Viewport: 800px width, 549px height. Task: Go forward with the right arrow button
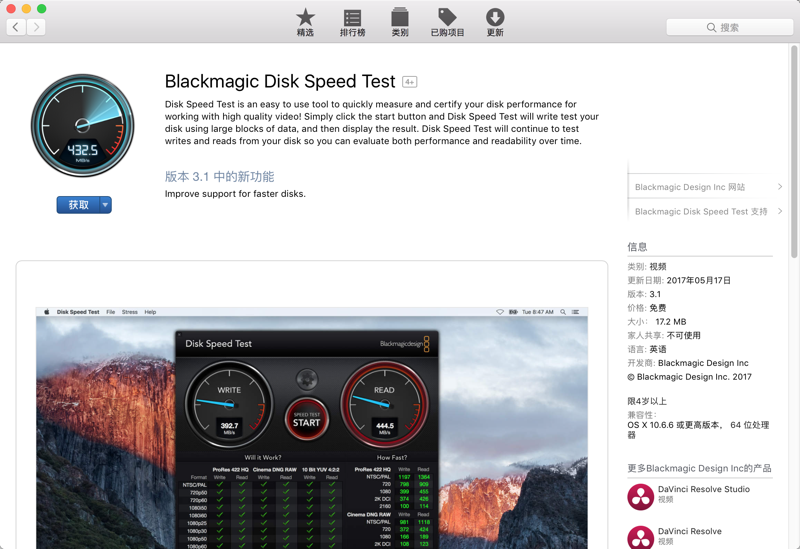point(36,27)
